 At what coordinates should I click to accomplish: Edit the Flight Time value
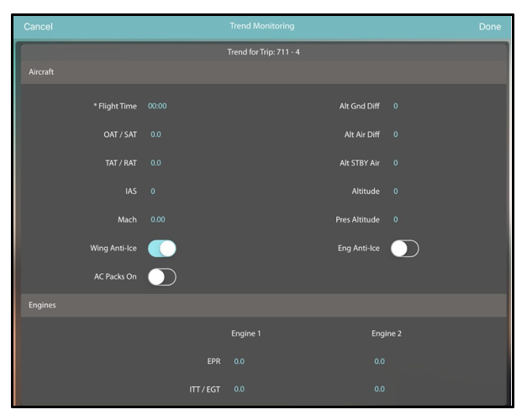click(x=157, y=107)
